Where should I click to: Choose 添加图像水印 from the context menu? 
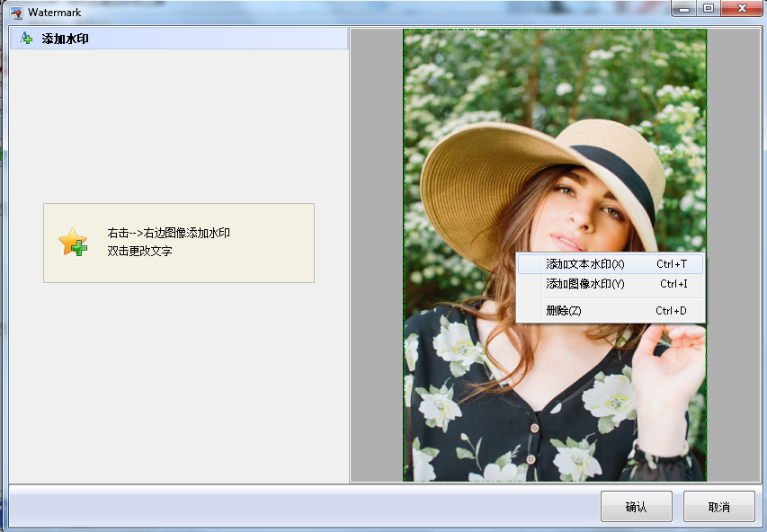611,284
